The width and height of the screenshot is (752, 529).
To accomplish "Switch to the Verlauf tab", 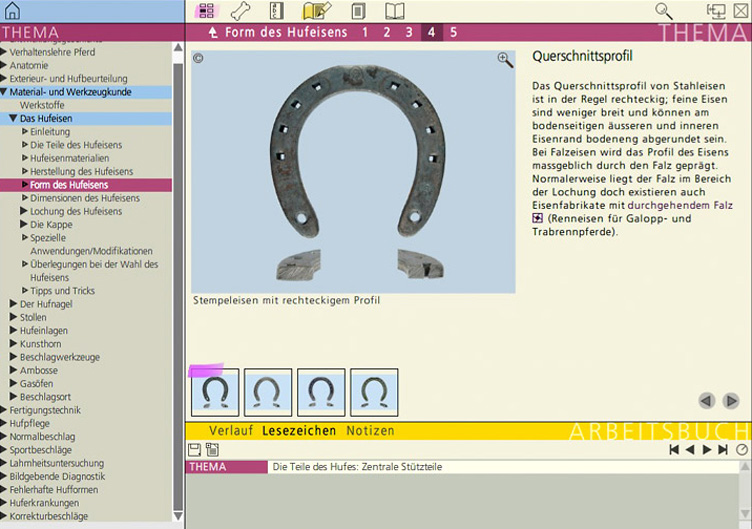I will [x=230, y=431].
